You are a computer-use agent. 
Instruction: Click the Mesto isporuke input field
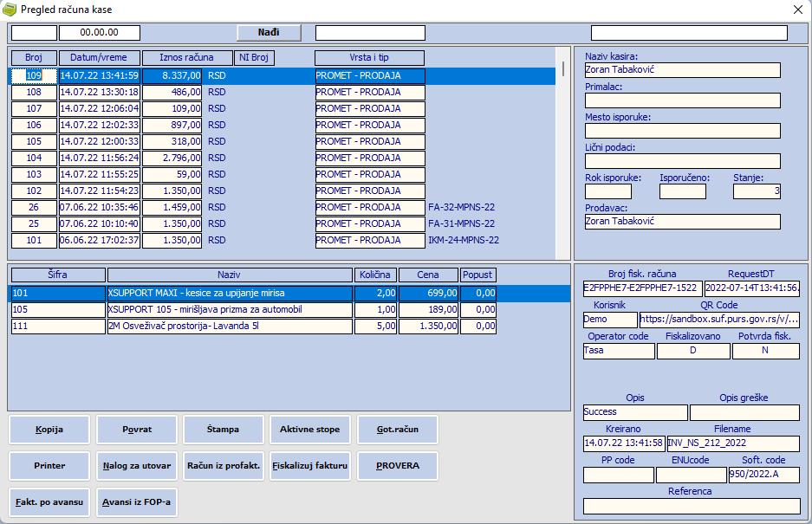pos(683,131)
